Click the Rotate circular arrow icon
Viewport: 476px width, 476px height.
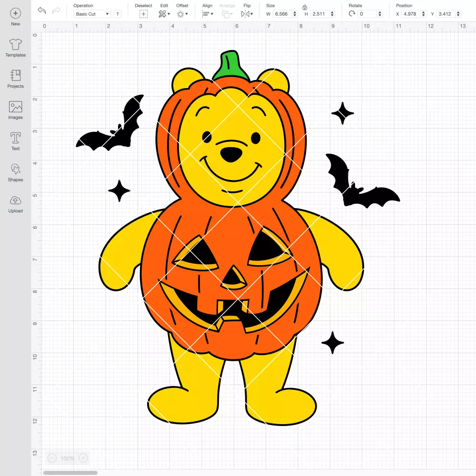coord(352,14)
